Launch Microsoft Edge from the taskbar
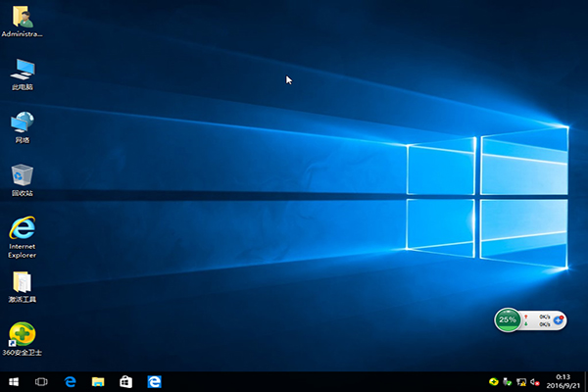Image resolution: width=588 pixels, height=392 pixels. tap(71, 380)
